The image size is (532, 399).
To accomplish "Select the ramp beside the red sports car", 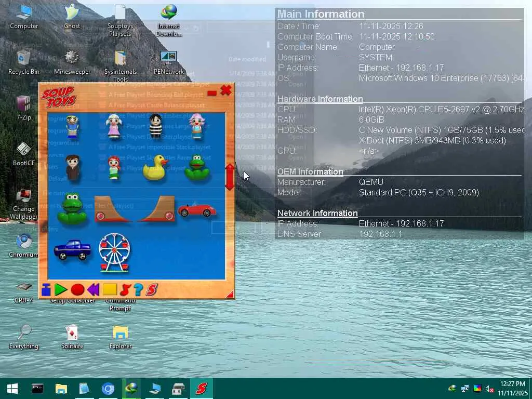I will [x=157, y=209].
